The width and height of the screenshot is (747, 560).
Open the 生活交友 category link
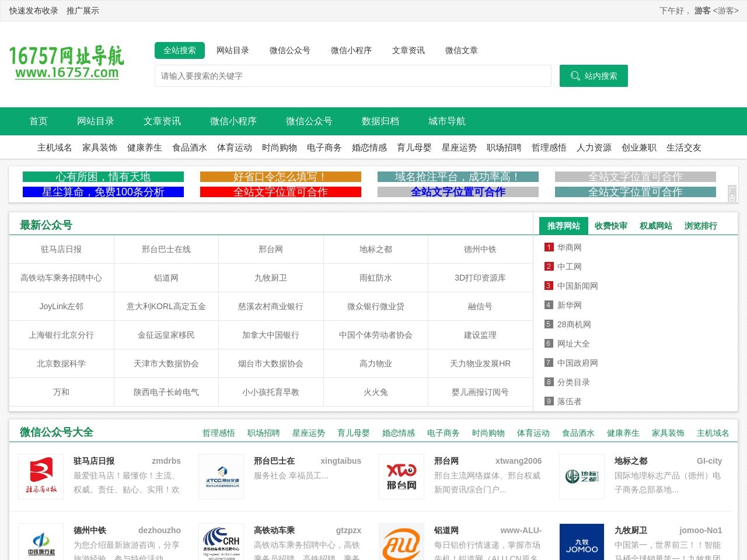pyautogui.click(x=684, y=148)
